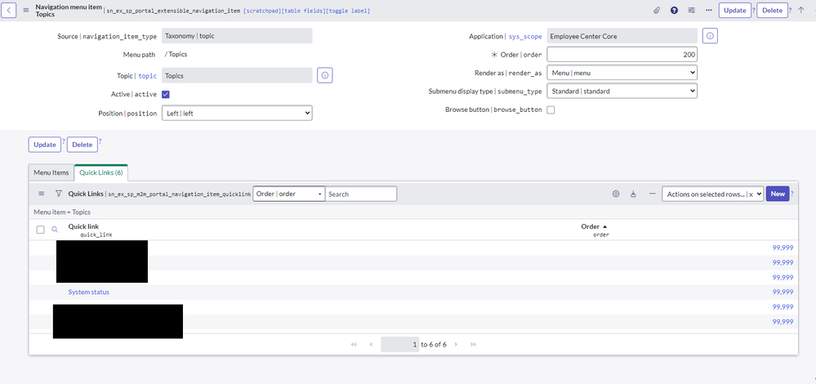Select the Quick Links (6) tab
This screenshot has width=816, height=384.
click(x=101, y=172)
